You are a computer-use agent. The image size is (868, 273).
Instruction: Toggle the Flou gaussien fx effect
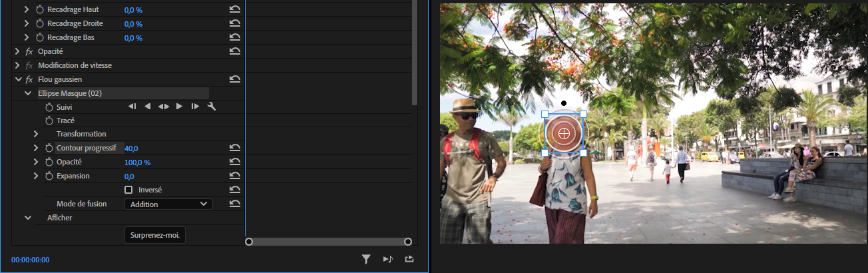click(29, 79)
